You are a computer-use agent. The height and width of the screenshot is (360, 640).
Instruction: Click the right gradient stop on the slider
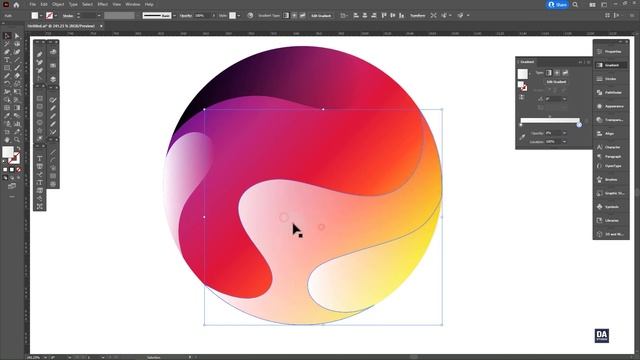pyautogui.click(x=579, y=124)
